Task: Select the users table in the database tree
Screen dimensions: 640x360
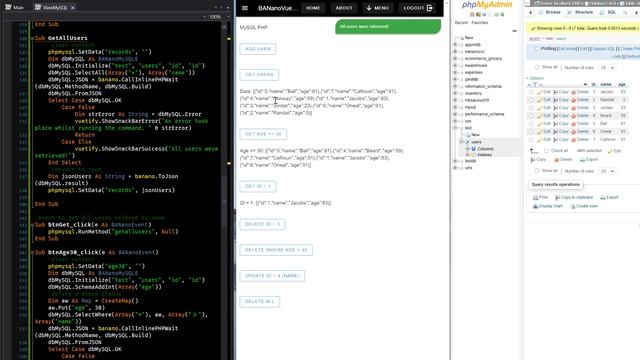Action: [x=476, y=142]
